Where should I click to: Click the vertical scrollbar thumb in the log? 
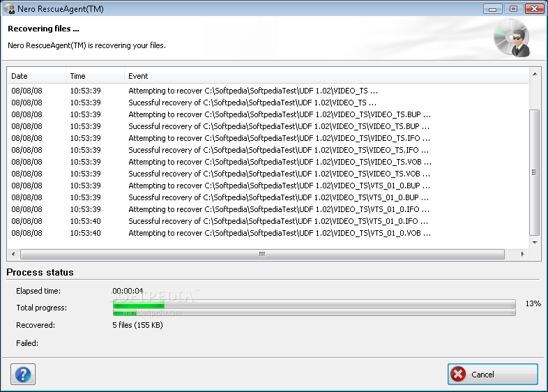pos(534,172)
